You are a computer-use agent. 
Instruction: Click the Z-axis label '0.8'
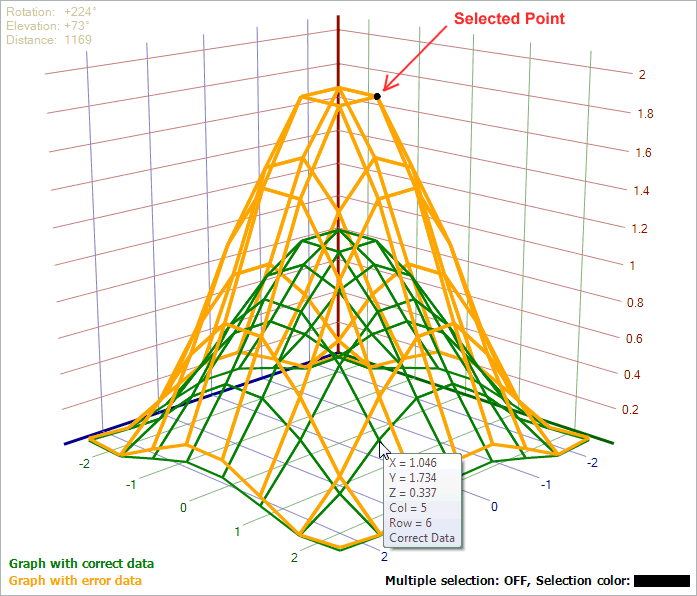pos(635,303)
